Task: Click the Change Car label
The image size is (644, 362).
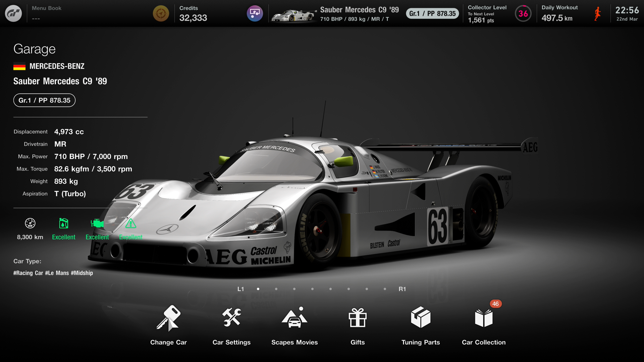Action: coord(168,342)
